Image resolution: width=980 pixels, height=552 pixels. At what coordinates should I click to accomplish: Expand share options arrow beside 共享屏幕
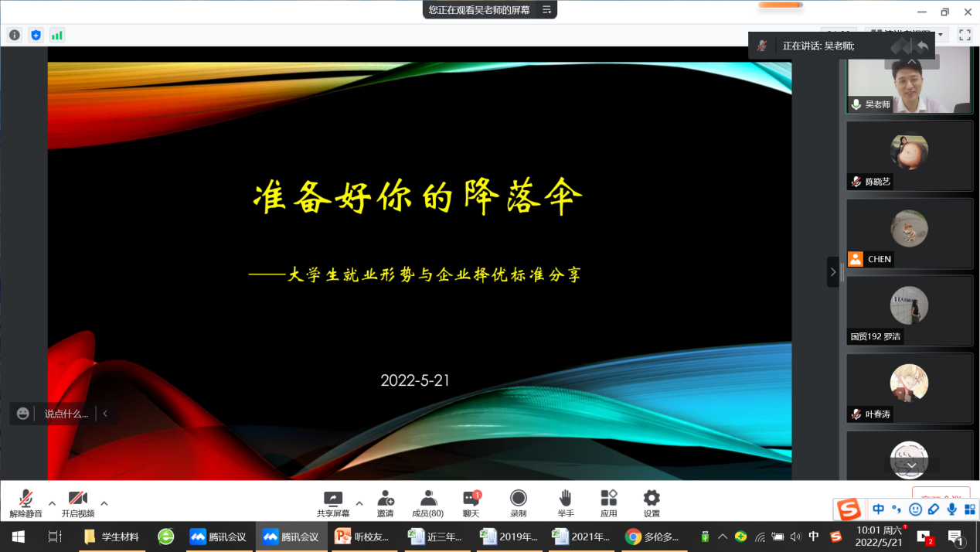point(359,503)
